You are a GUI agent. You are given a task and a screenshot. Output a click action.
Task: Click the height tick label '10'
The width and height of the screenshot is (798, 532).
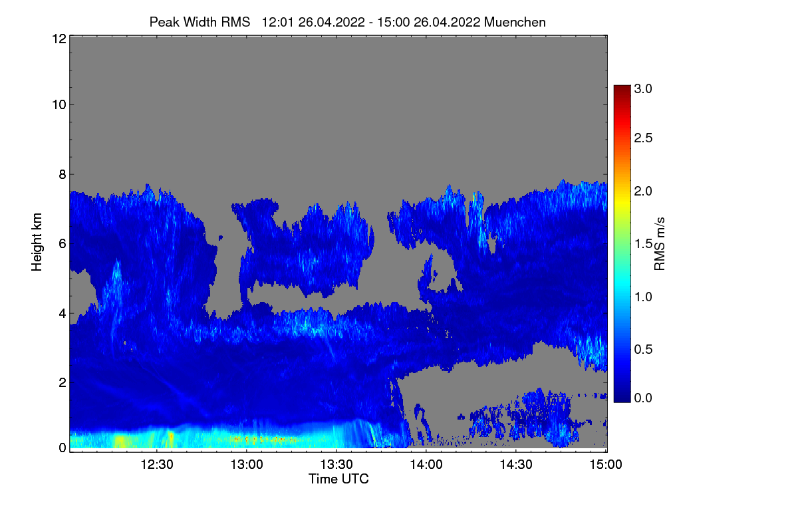(x=58, y=104)
